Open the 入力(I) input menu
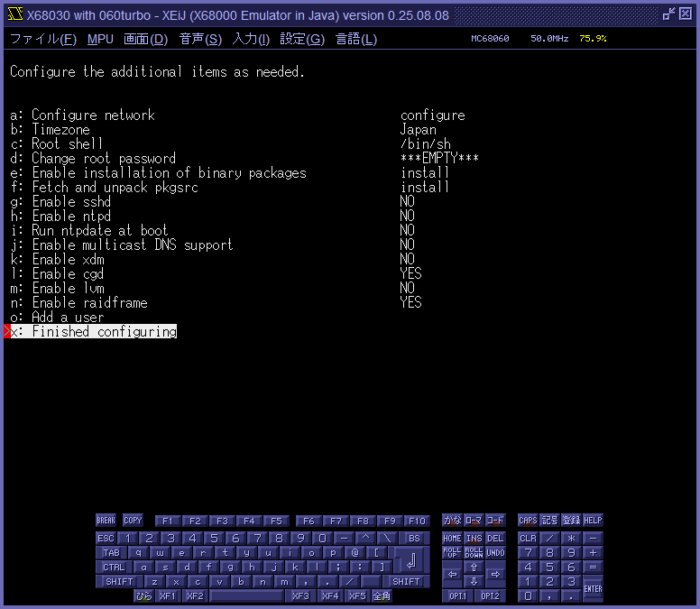Viewport: 700px width, 609px height. coord(251,39)
